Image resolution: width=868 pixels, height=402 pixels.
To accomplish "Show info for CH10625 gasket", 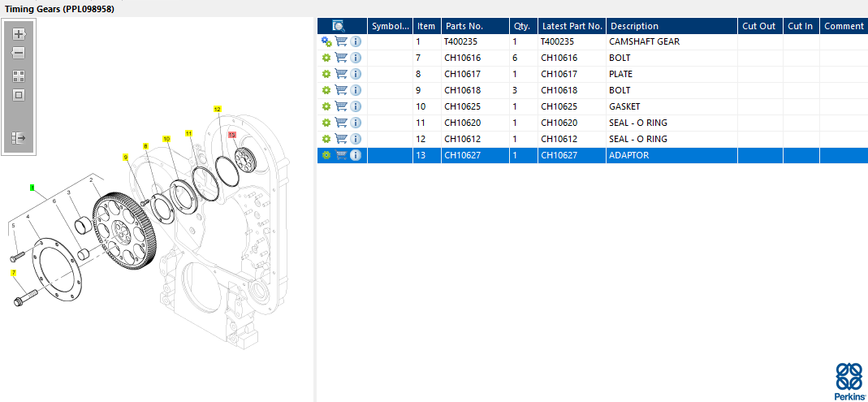I will (x=356, y=106).
